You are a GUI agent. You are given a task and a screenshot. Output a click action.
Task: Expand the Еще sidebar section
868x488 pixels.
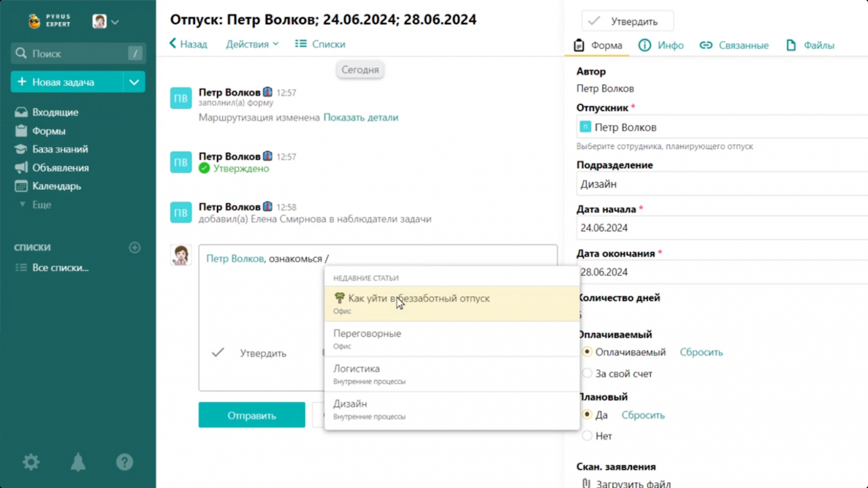(41, 205)
